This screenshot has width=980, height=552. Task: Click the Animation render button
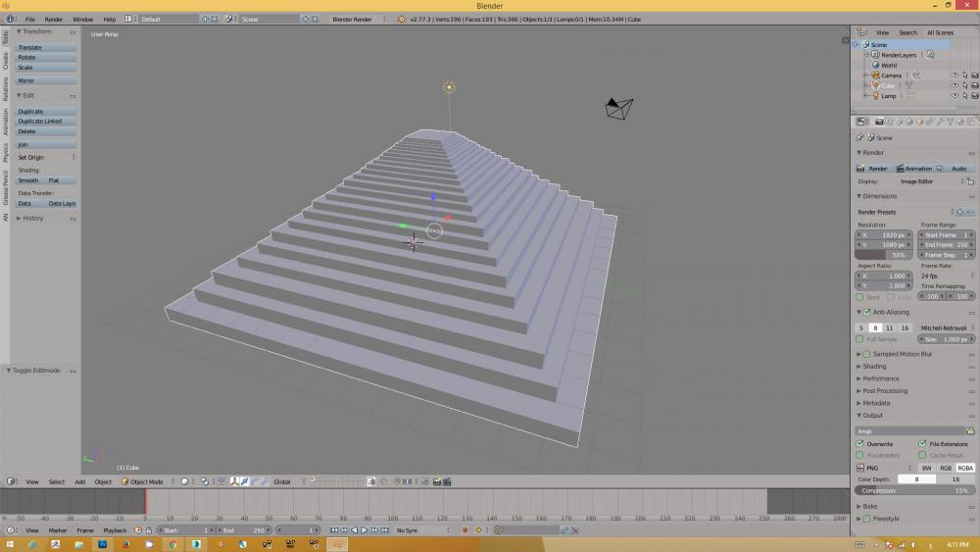tap(913, 169)
